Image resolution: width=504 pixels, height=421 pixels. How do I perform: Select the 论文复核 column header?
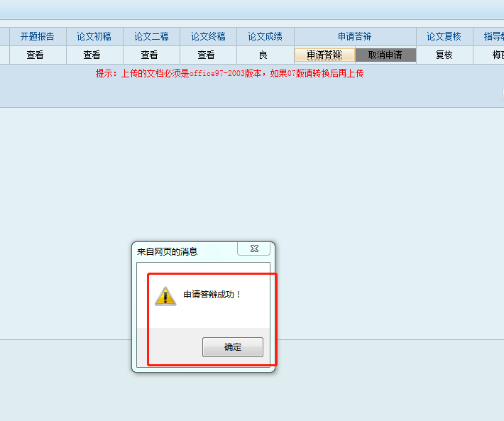coord(444,36)
